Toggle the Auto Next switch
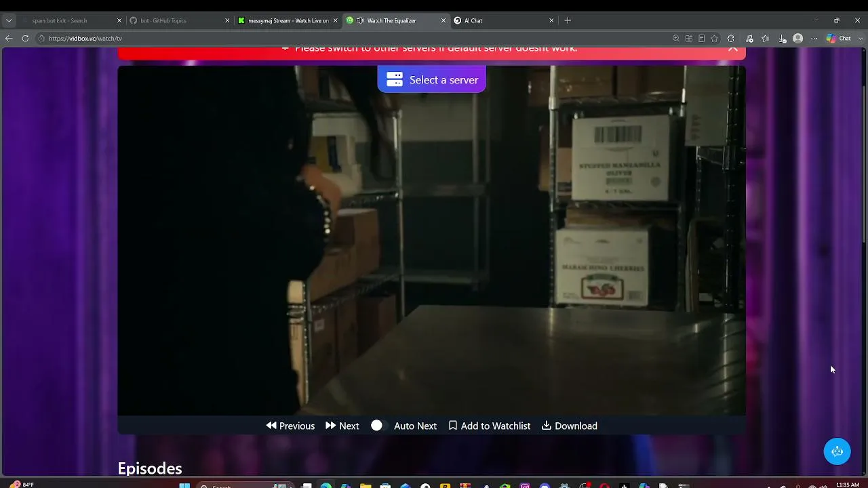 pyautogui.click(x=377, y=426)
